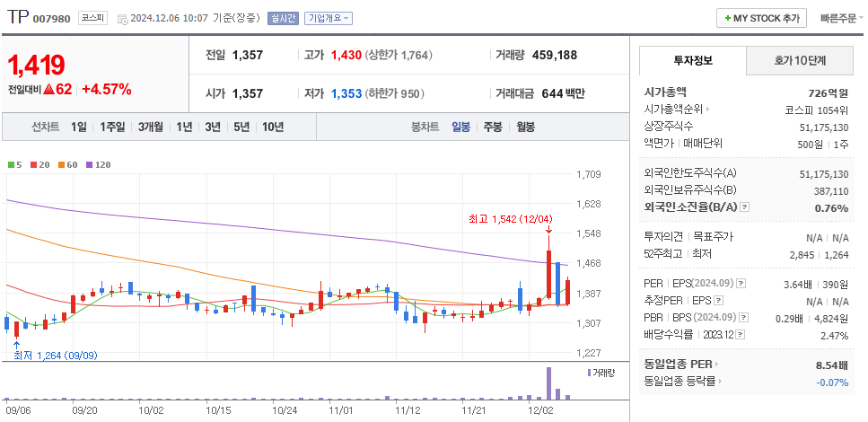Click the current price 1,419

[x=36, y=66]
